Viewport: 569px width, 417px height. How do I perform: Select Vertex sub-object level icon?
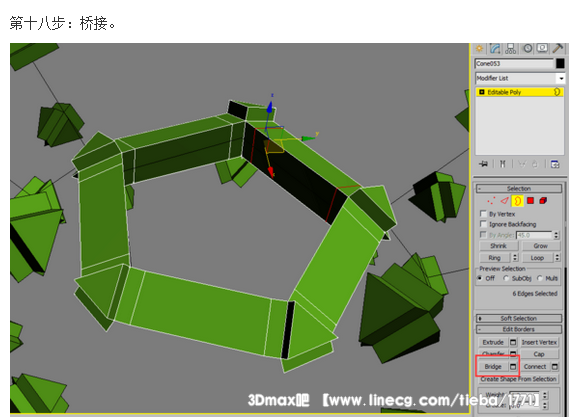[491, 201]
